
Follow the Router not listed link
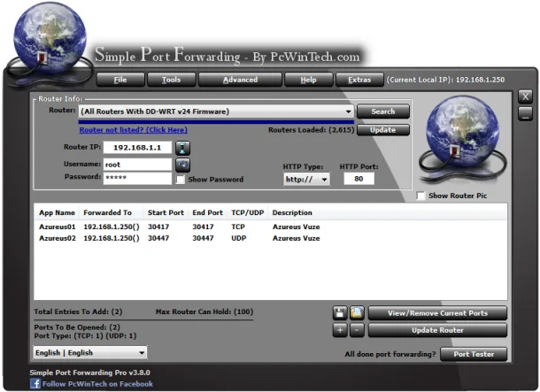(134, 130)
